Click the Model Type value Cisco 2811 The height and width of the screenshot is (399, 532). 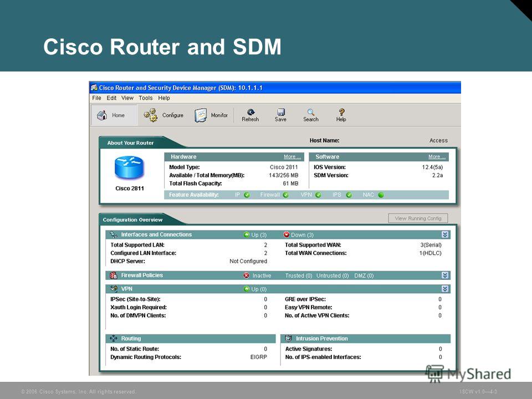click(x=284, y=167)
